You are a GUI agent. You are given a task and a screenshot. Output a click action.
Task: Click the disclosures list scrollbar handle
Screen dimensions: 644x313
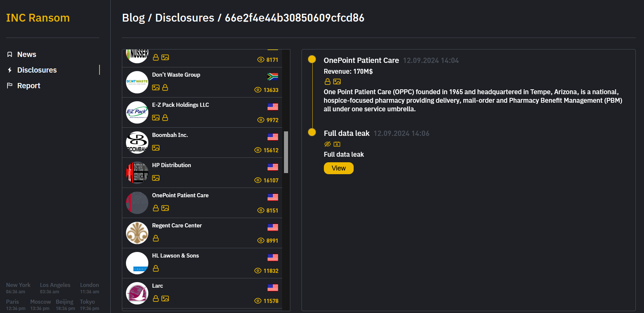pos(286,152)
